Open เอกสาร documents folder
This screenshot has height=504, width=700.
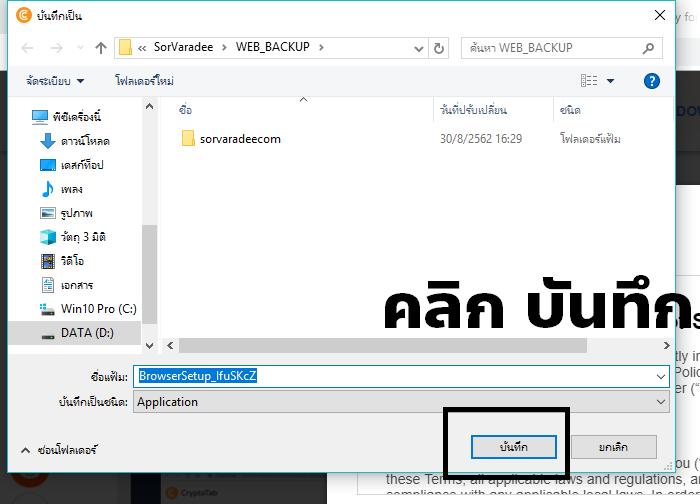click(67, 285)
